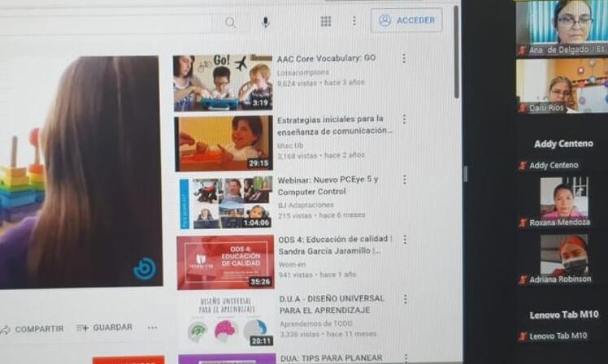Open the 1:04:06 Webinar PCEye thumbnail
This screenshot has width=608, height=364.
[x=226, y=203]
